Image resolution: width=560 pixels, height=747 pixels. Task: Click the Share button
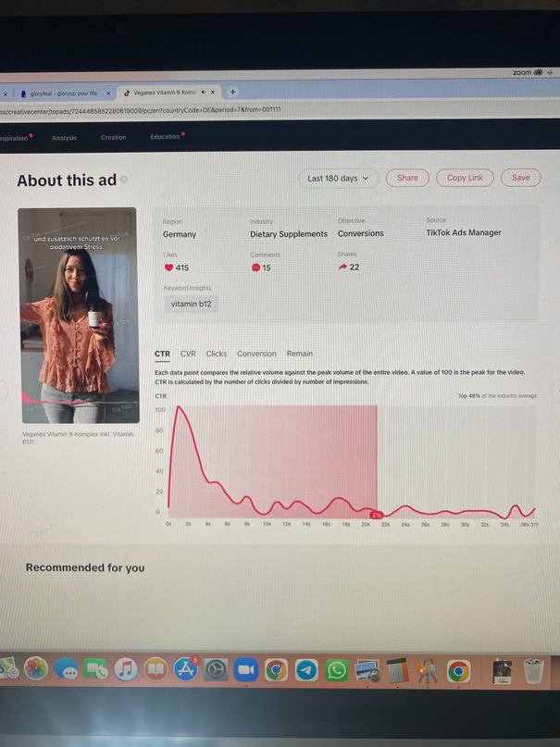point(407,178)
